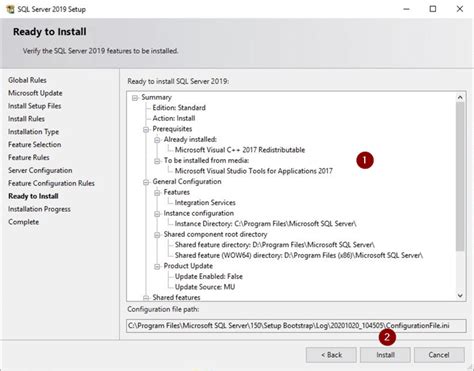This screenshot has width=474, height=371.
Task: Collapse To be installed from media node
Action: tap(157, 161)
